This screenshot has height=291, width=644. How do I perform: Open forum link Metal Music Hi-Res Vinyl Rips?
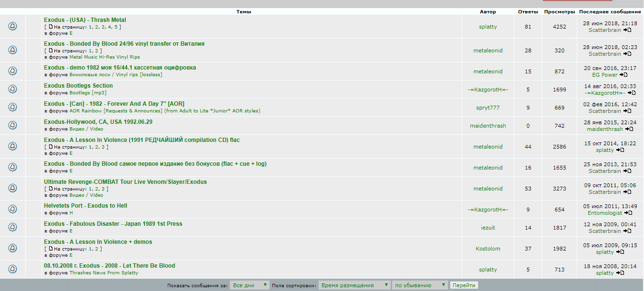pyautogui.click(x=105, y=57)
